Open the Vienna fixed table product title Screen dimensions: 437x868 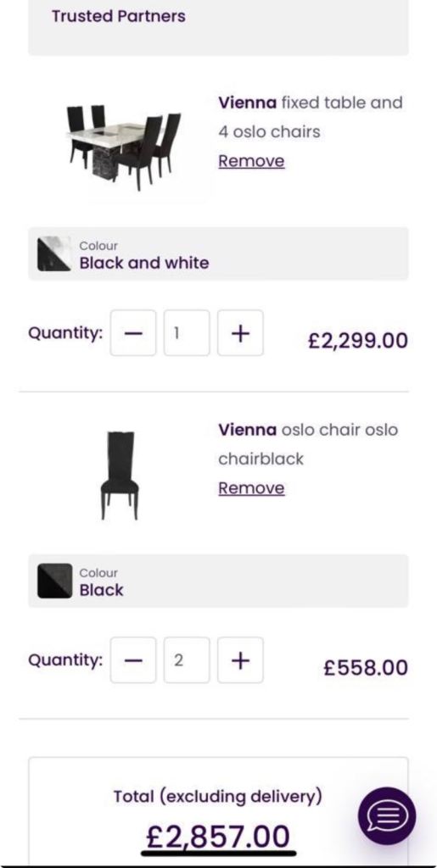[311, 117]
